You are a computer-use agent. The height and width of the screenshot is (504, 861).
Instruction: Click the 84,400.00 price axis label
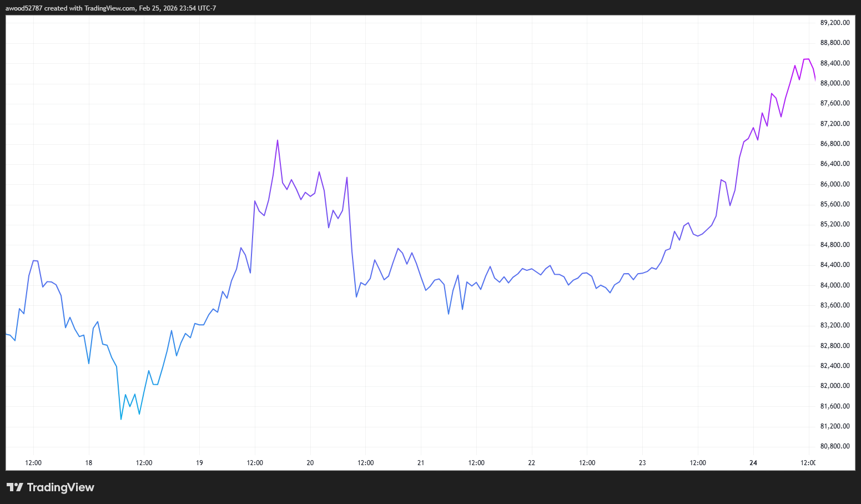pos(835,264)
